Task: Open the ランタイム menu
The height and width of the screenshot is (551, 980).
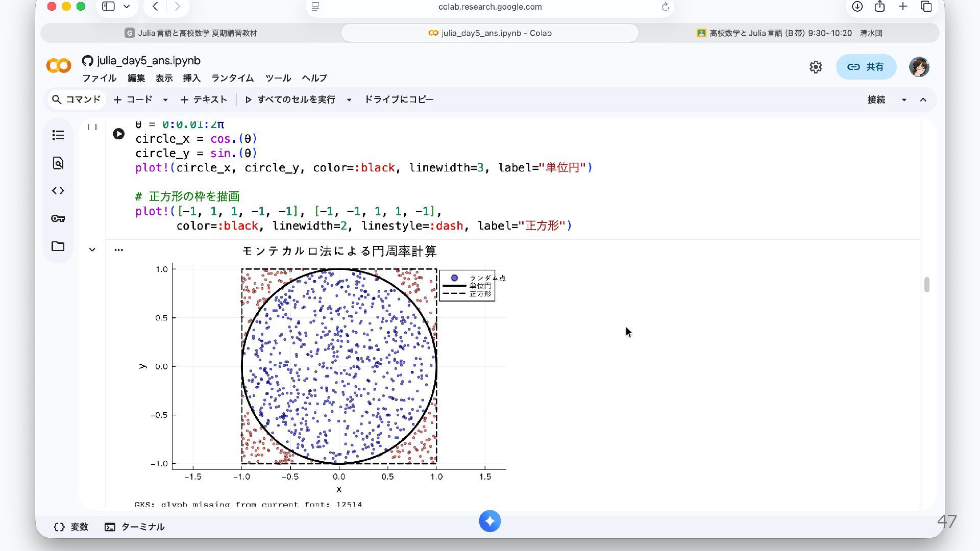Action: (232, 78)
